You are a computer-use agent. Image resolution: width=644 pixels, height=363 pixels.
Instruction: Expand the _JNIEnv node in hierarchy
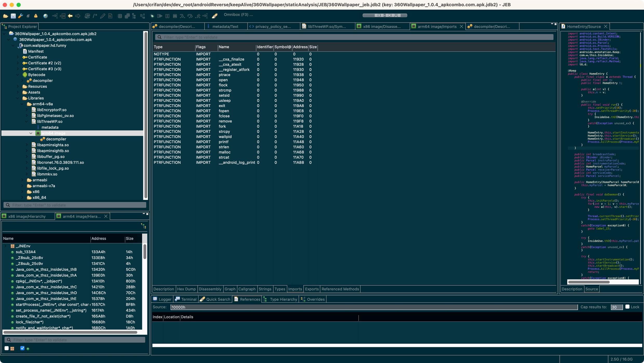[x=5, y=246]
